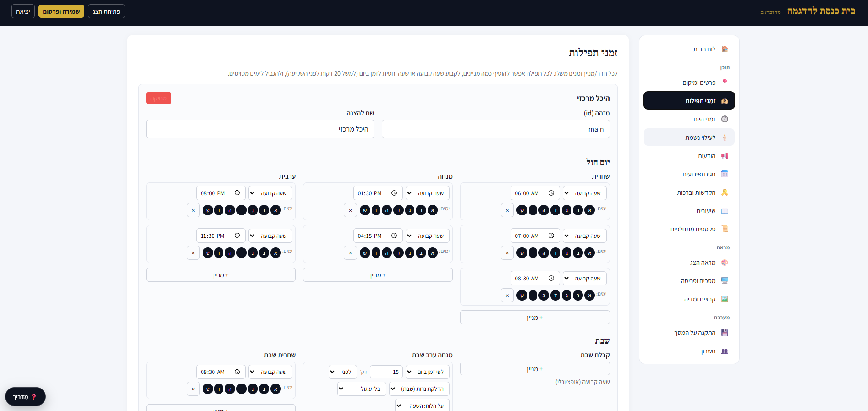Click the שמירה ופרסום save button
The height and width of the screenshot is (411, 868).
tap(61, 11)
